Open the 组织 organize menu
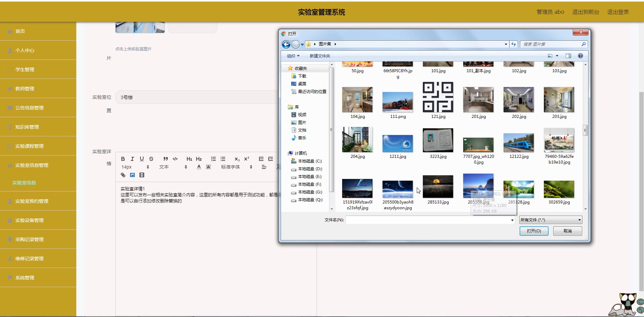644x317 pixels. click(293, 56)
